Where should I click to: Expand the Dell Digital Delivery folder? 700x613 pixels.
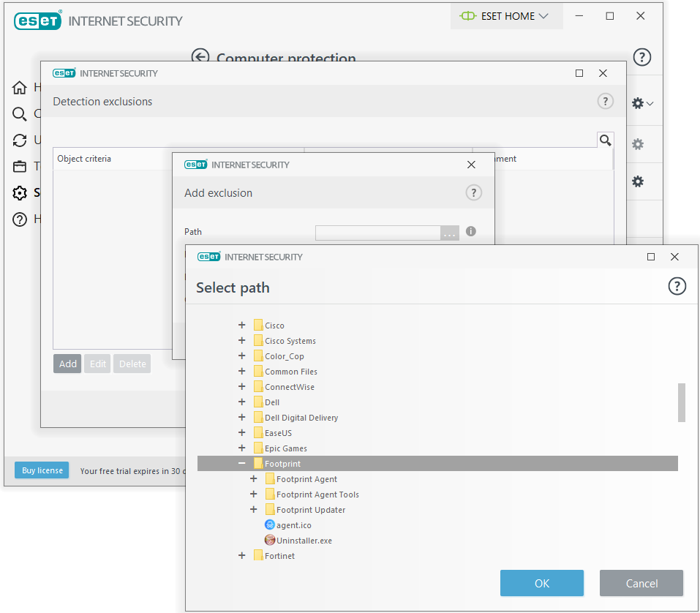[242, 417]
